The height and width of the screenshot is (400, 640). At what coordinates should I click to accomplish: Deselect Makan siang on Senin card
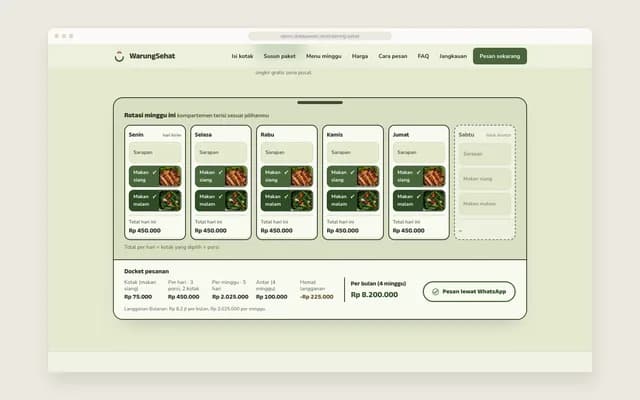(x=155, y=176)
